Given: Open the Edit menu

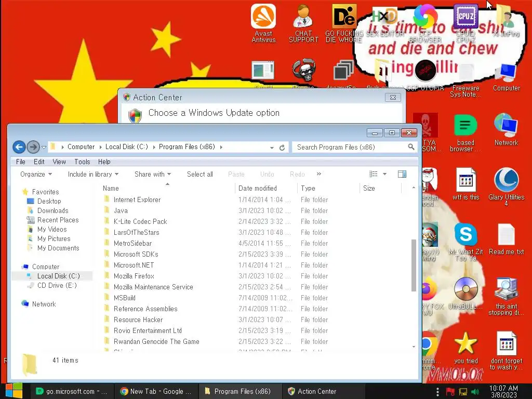Looking at the screenshot, I should pos(39,162).
